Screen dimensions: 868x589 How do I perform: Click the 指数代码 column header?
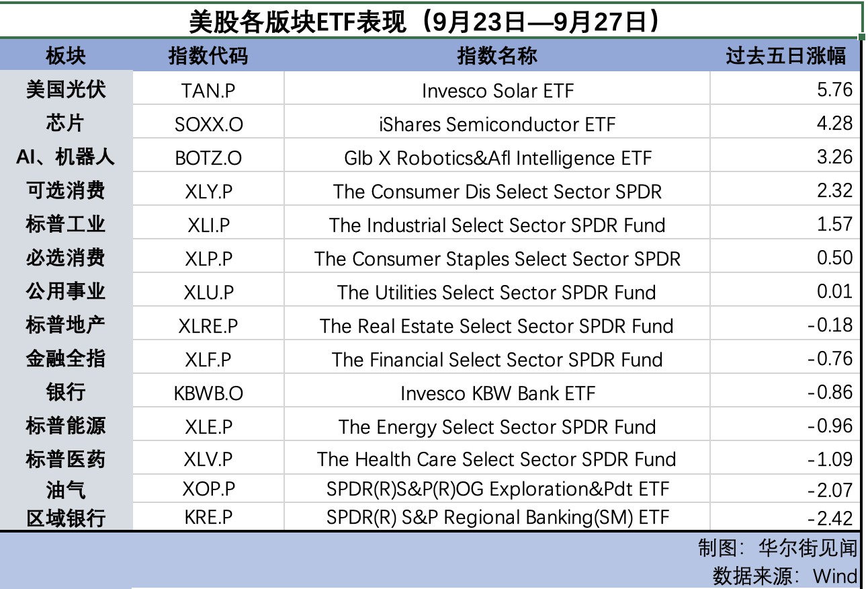[208, 55]
